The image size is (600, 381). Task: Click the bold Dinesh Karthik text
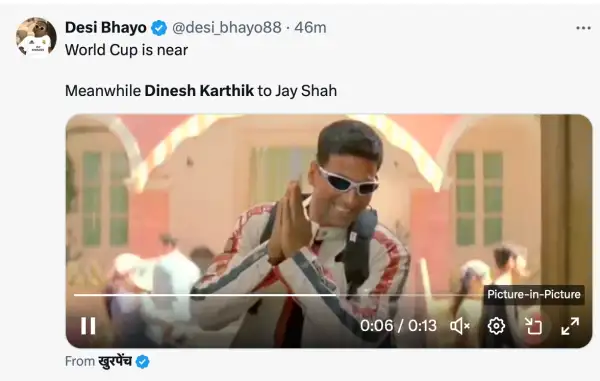click(x=199, y=91)
